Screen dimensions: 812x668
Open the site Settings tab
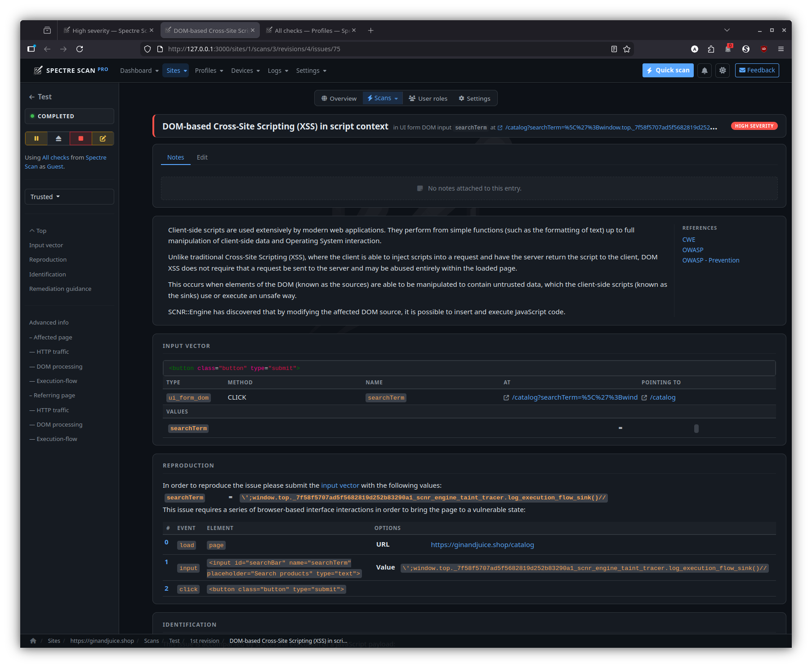[x=474, y=98]
